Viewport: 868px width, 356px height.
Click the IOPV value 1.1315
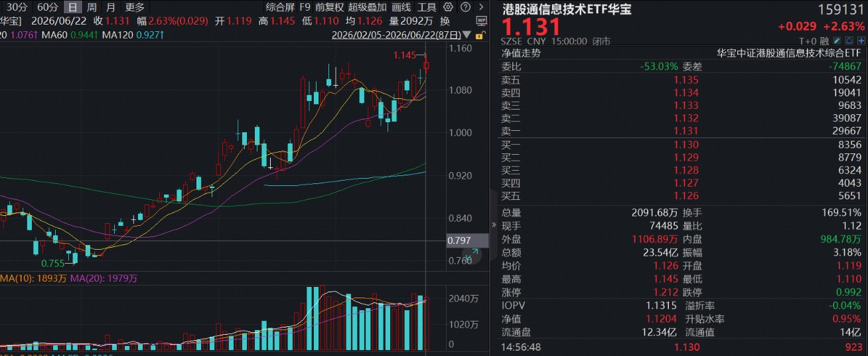pyautogui.click(x=663, y=306)
